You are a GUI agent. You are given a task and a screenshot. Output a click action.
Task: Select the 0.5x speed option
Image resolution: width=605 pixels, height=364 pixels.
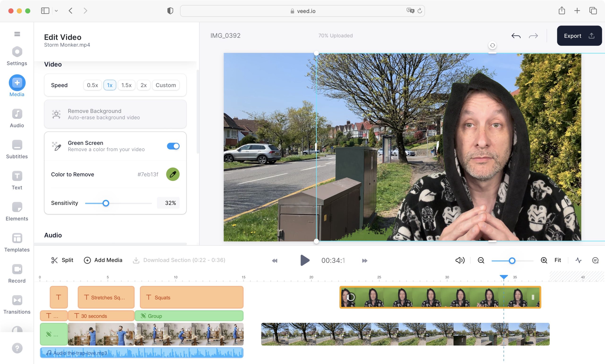[x=92, y=85]
